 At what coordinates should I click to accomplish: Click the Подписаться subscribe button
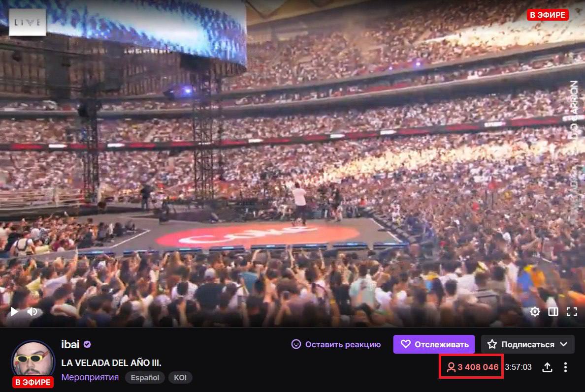527,344
